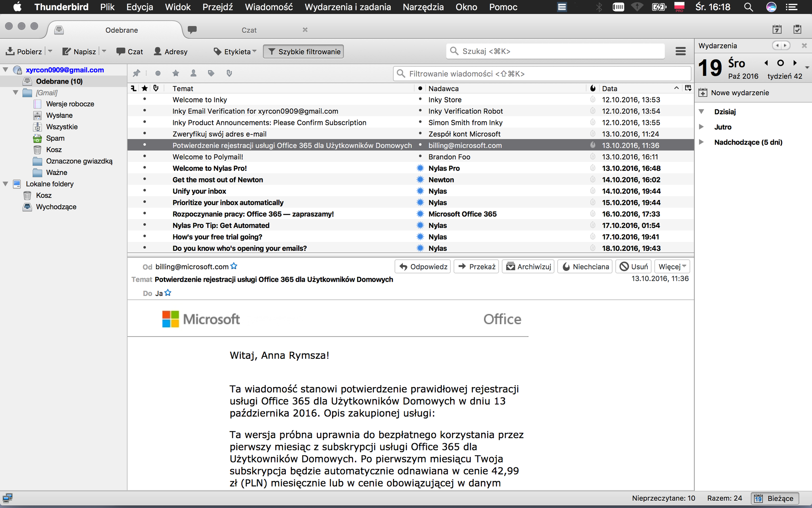Select the Spam folder
Image resolution: width=812 pixels, height=508 pixels.
point(55,138)
